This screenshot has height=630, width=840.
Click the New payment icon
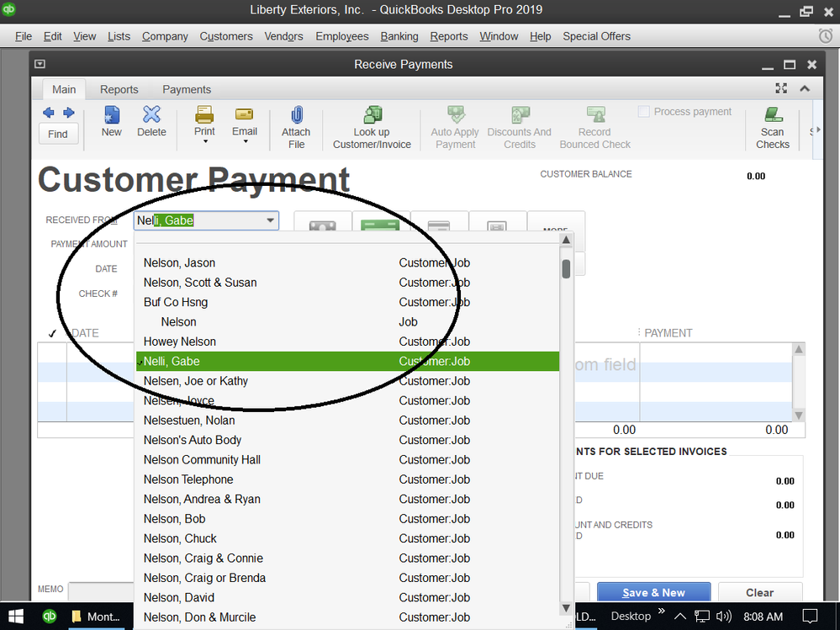[112, 114]
